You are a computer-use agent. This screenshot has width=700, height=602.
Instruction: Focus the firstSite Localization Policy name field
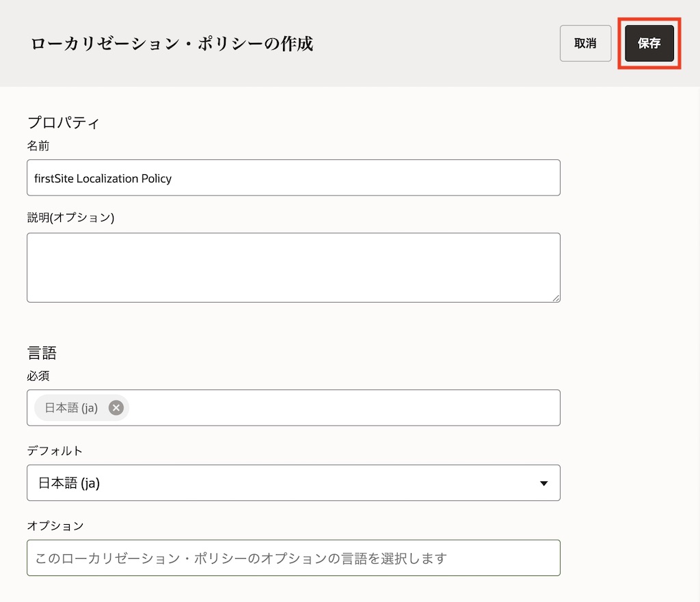point(293,178)
